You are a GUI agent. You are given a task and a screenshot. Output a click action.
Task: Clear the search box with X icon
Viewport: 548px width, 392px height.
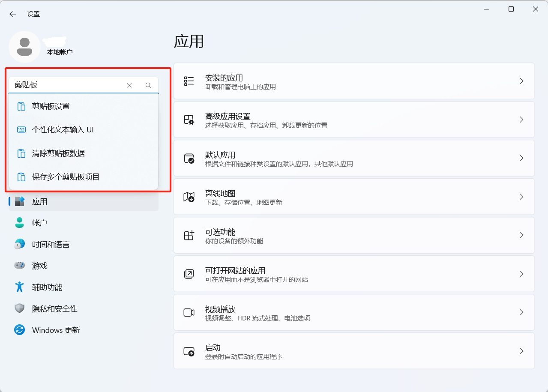129,85
